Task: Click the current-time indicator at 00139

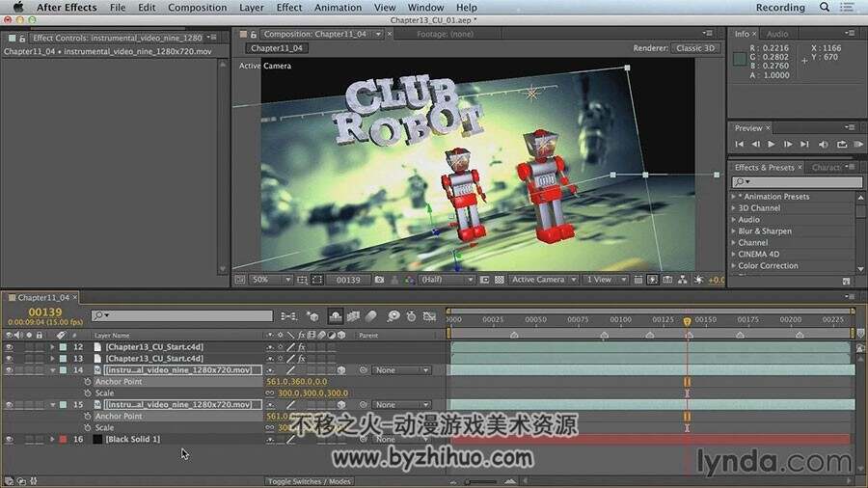Action: (687, 321)
